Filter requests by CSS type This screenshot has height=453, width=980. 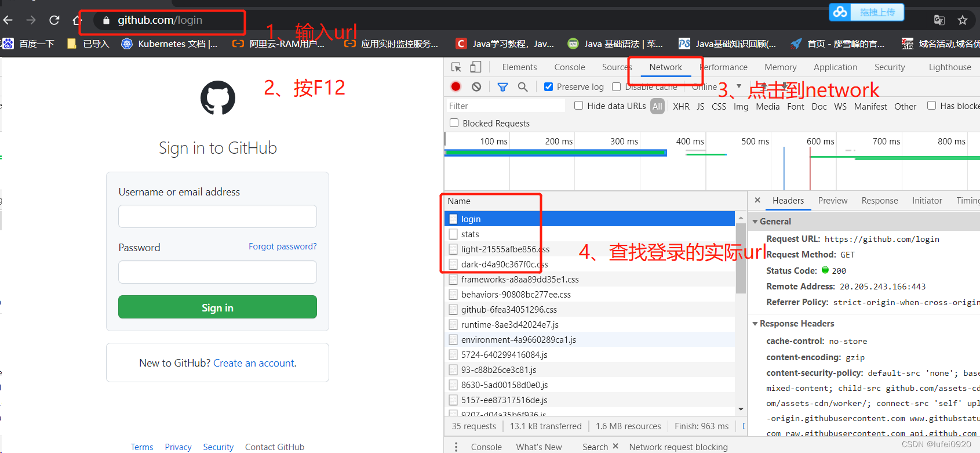click(x=719, y=106)
